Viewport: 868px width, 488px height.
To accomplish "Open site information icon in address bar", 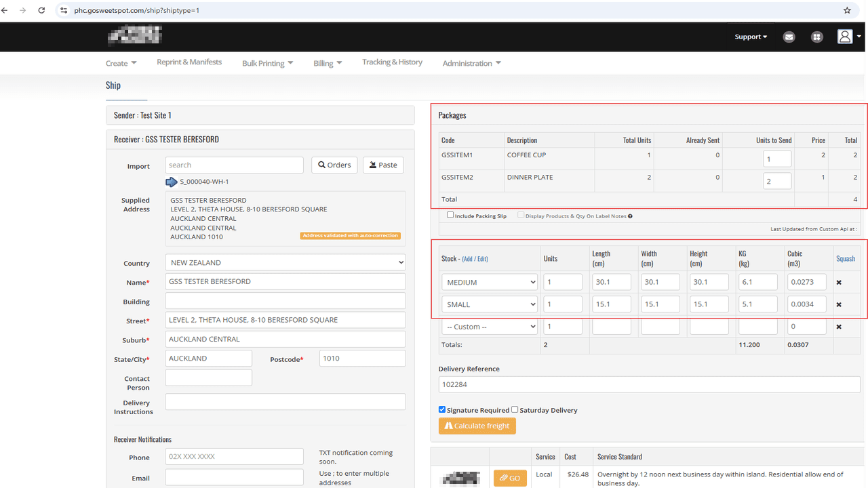I will click(64, 11).
